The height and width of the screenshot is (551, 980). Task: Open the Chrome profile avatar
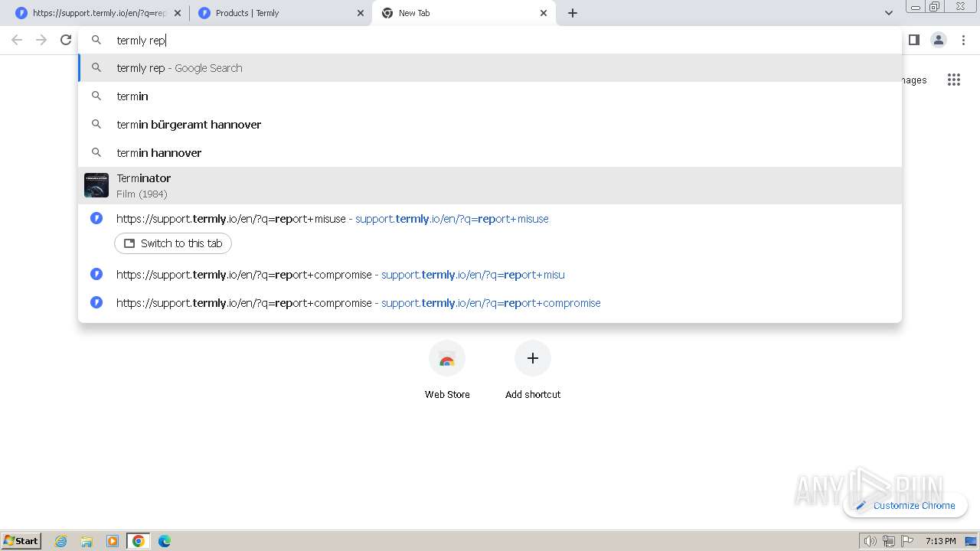pos(939,40)
